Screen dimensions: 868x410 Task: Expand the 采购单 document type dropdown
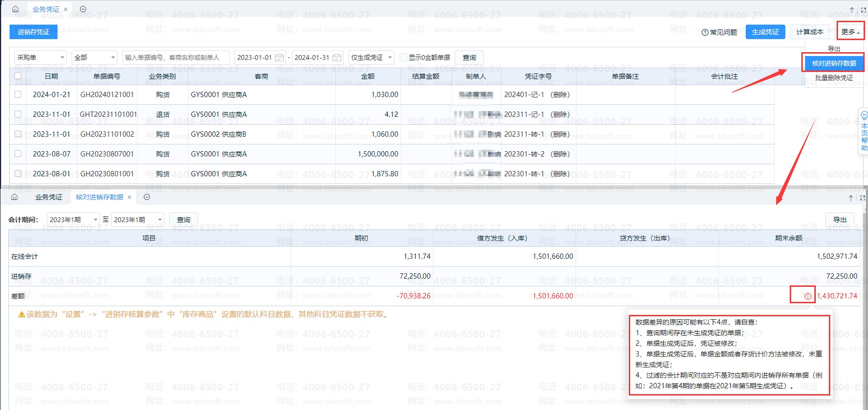(x=40, y=57)
